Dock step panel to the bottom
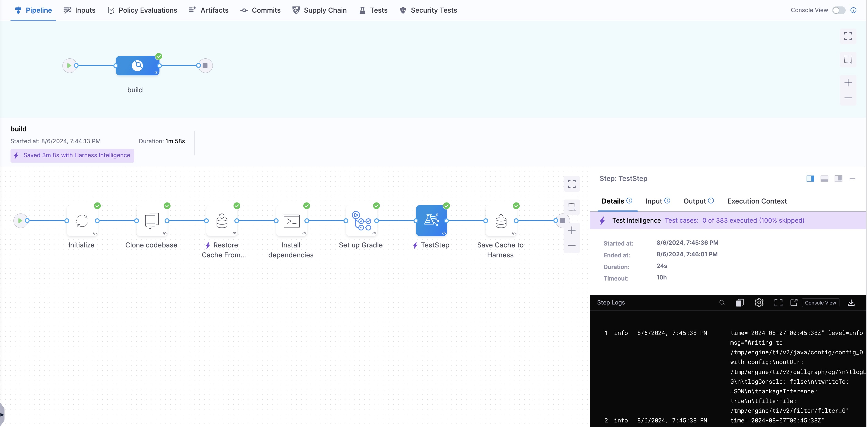Screen dimensions: 868x427 pos(824,178)
